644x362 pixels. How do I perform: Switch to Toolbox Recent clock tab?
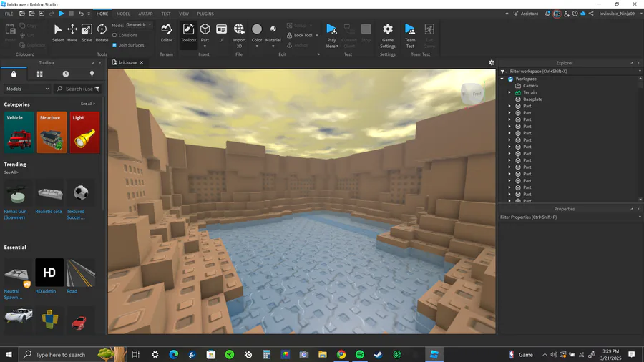(x=66, y=74)
